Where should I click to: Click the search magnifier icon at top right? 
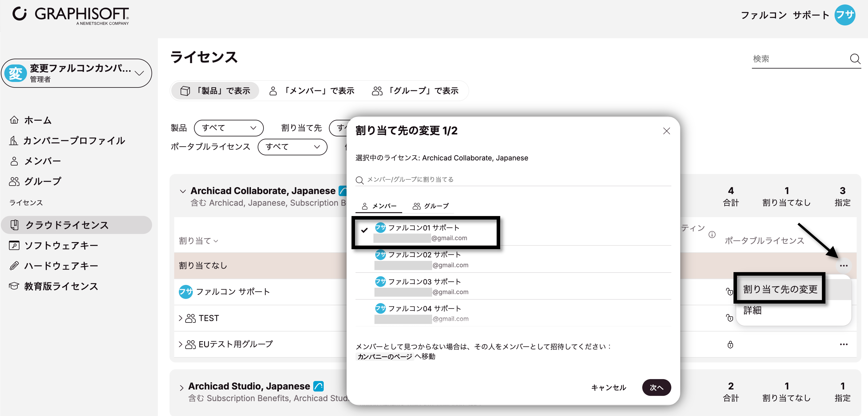click(x=855, y=59)
